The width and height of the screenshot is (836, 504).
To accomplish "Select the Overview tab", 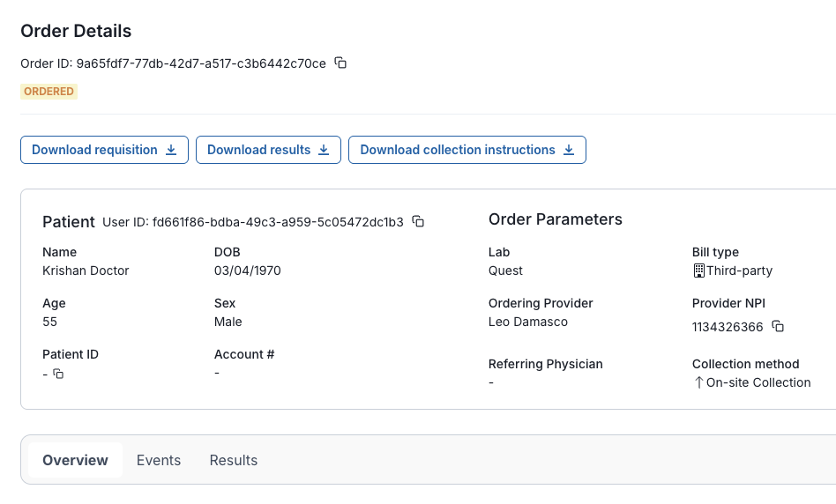I will pos(75,460).
